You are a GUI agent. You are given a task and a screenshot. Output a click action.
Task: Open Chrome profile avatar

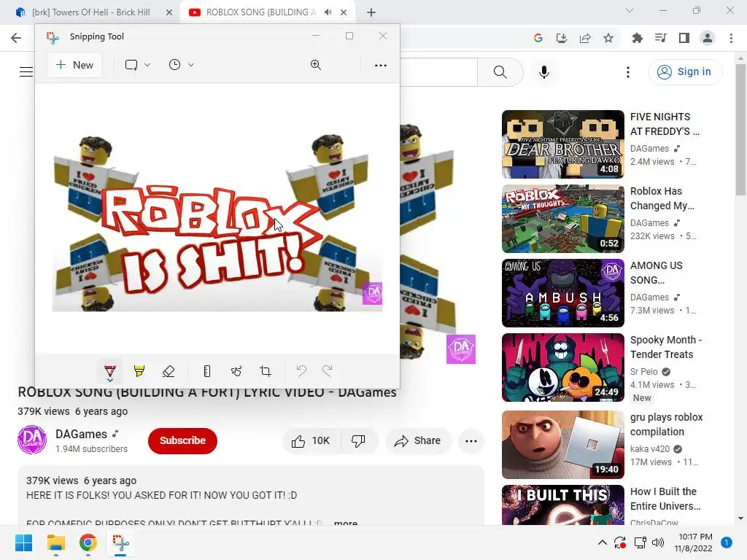tap(708, 38)
